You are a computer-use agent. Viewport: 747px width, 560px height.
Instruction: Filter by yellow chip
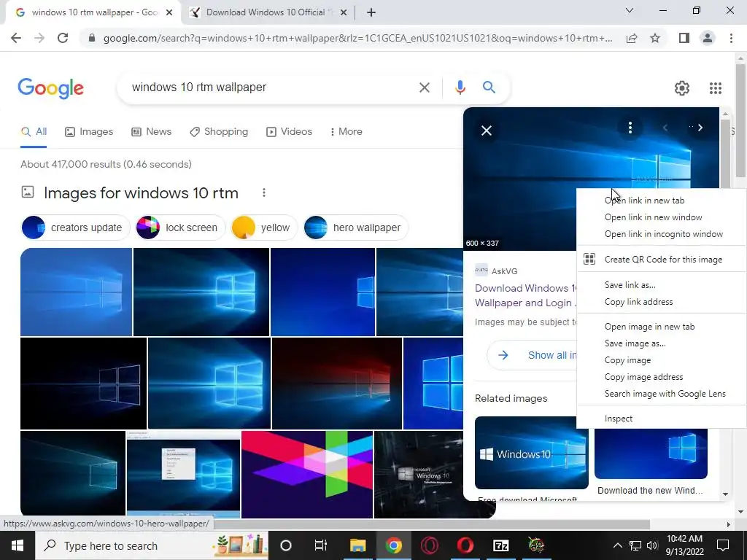264,227
